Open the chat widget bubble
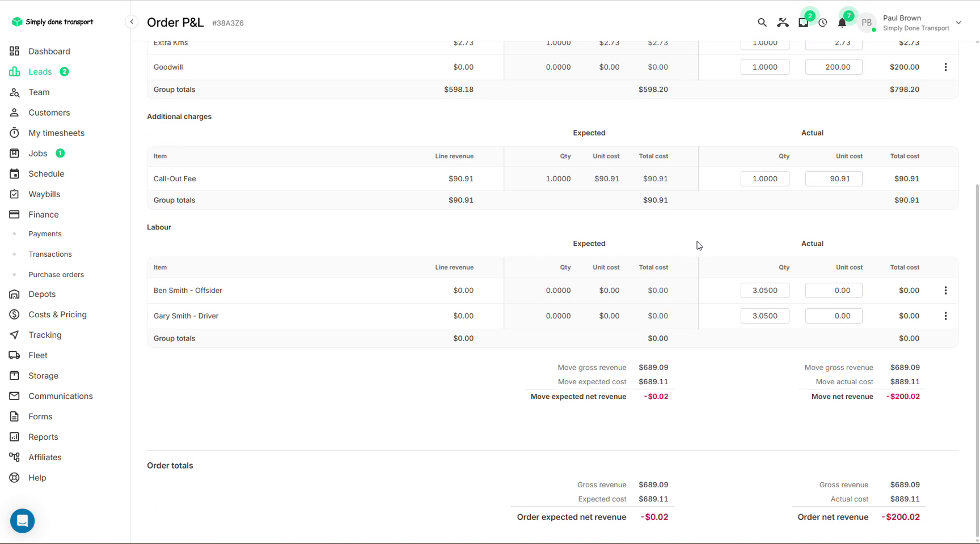The image size is (980, 544). coord(22,520)
